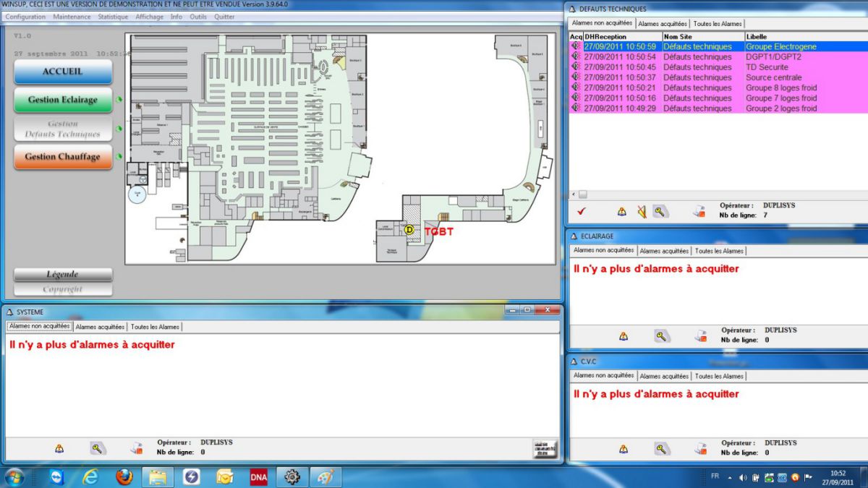Image resolution: width=868 pixels, height=488 pixels.
Task: Select Toutes les Alarmes tab in SYSTEME panel
Action: pos(155,327)
